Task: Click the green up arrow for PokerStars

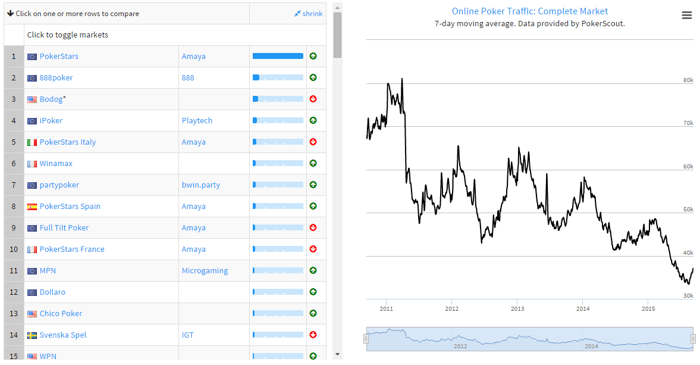Action: [313, 56]
